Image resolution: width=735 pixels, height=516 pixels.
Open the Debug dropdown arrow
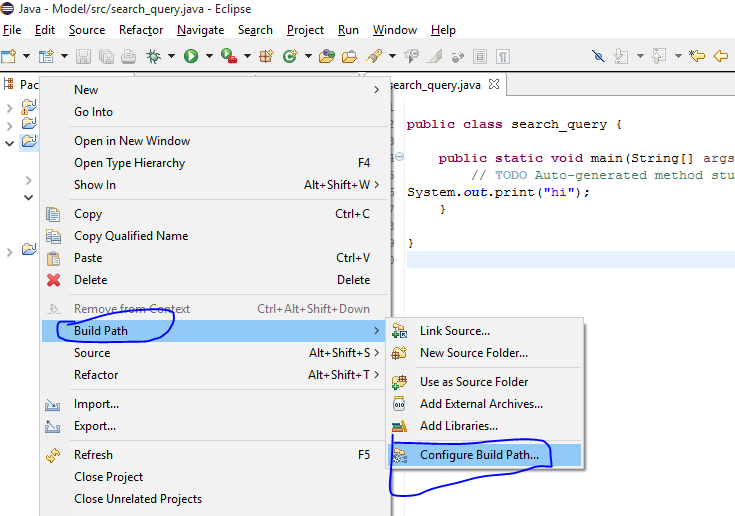(x=172, y=56)
